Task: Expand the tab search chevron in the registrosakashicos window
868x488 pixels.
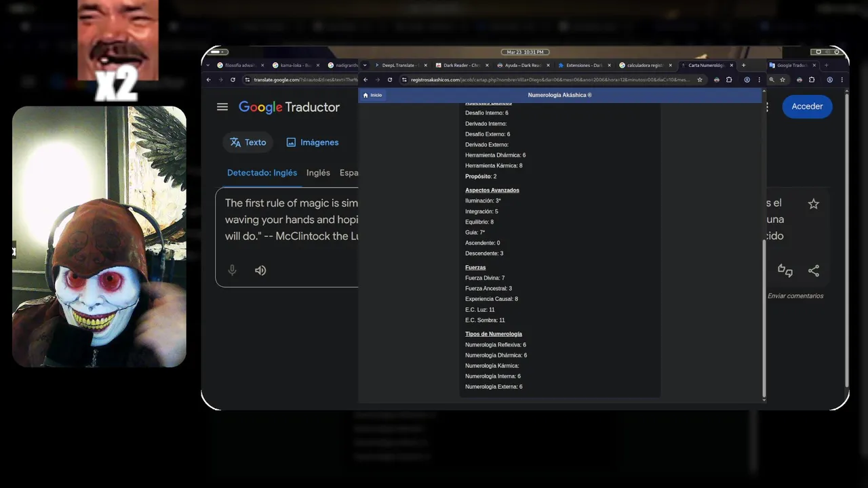Action: coord(365,65)
